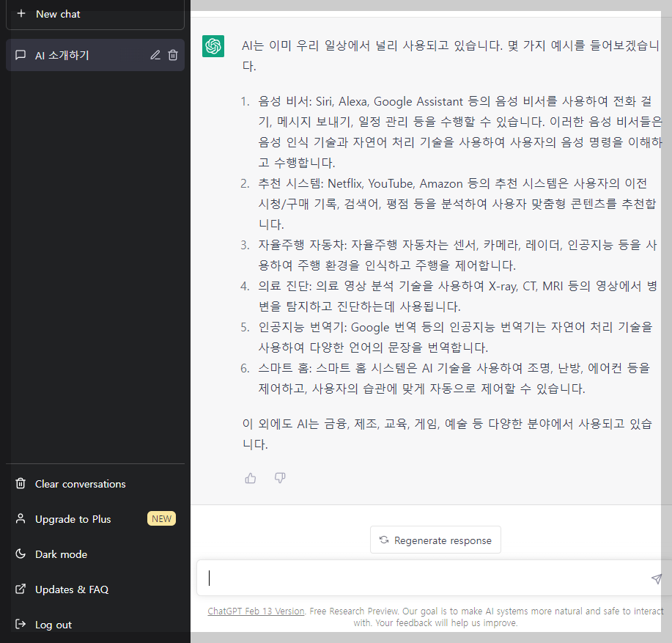
Task: Open the ChatGPT Feb 13 Version link
Action: click(256, 611)
